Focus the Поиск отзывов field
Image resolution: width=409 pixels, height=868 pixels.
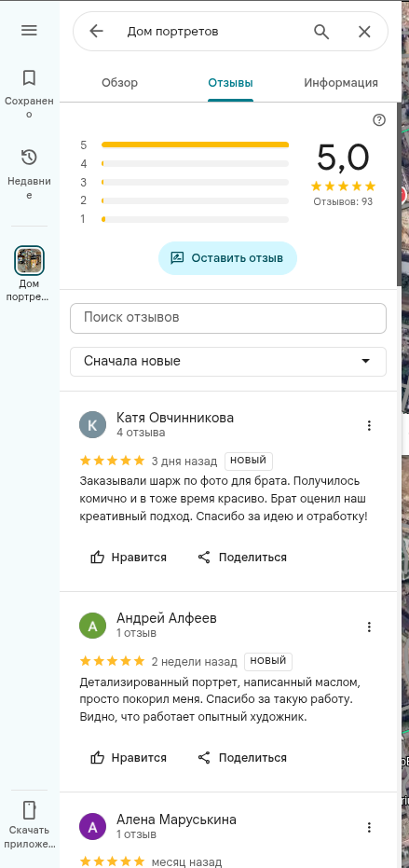tap(228, 318)
